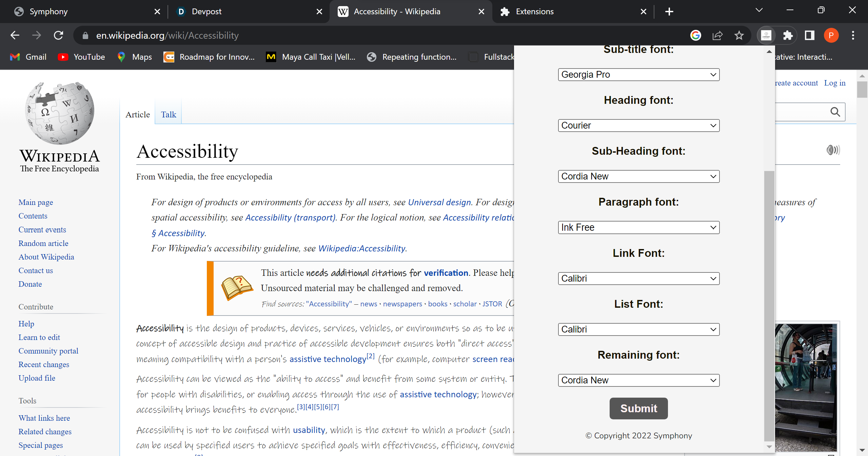
Task: Open the side panel icon
Action: 809,35
